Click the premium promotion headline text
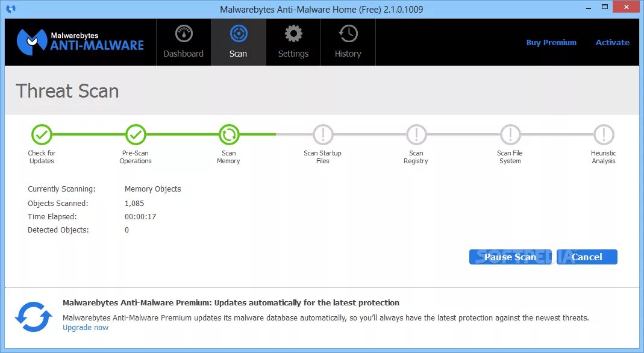 click(x=231, y=303)
